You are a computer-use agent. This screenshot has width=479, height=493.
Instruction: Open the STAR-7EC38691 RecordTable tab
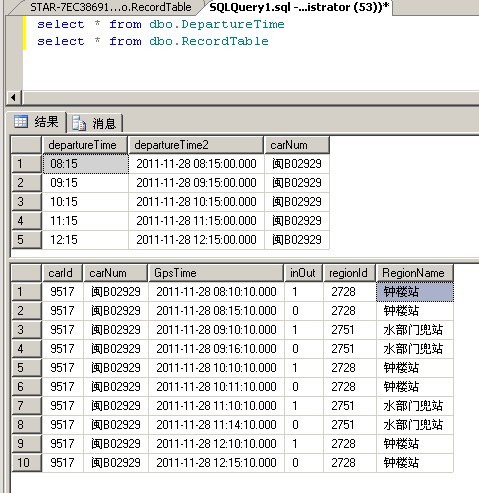tap(107, 7)
